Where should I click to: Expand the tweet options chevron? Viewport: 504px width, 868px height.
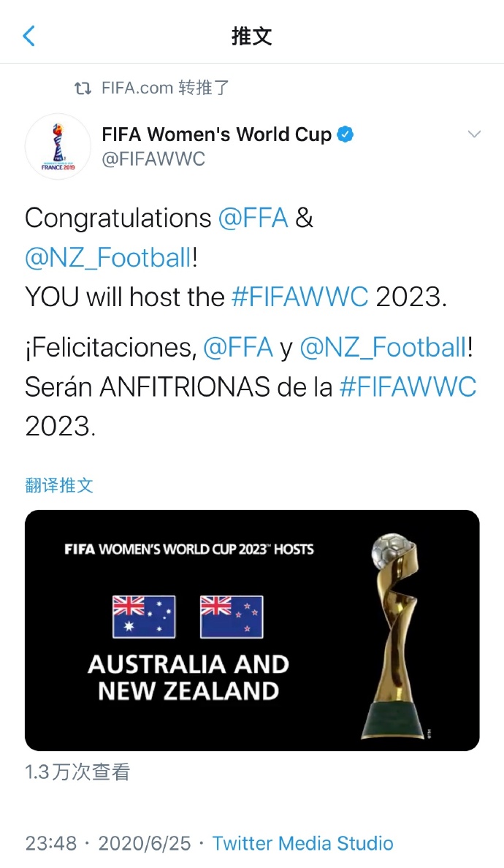474,134
